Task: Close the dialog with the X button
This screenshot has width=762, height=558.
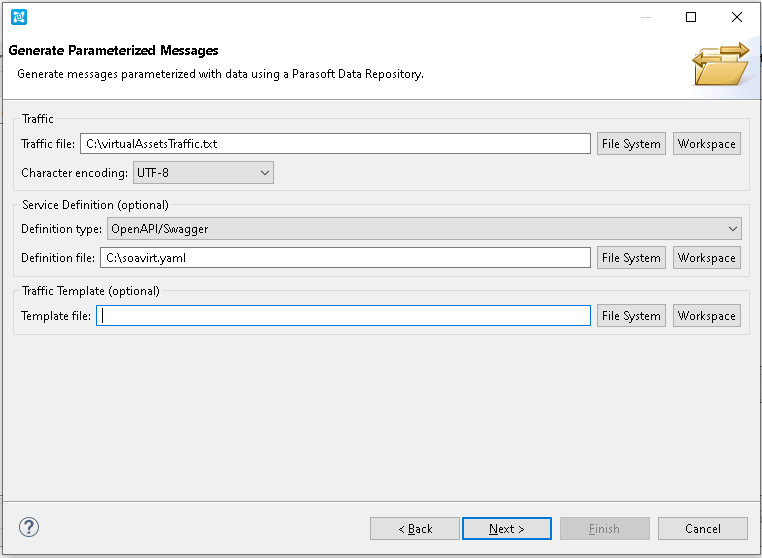Action: (x=737, y=17)
